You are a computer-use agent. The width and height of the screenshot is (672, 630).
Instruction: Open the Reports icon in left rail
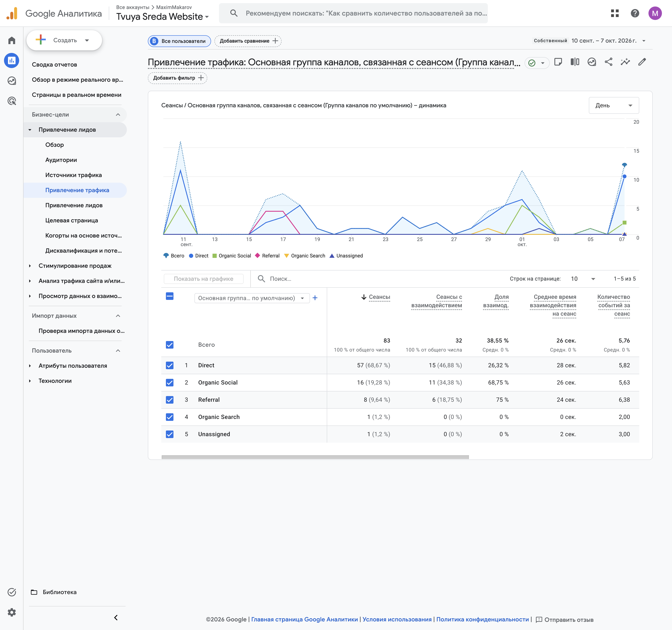coord(12,60)
